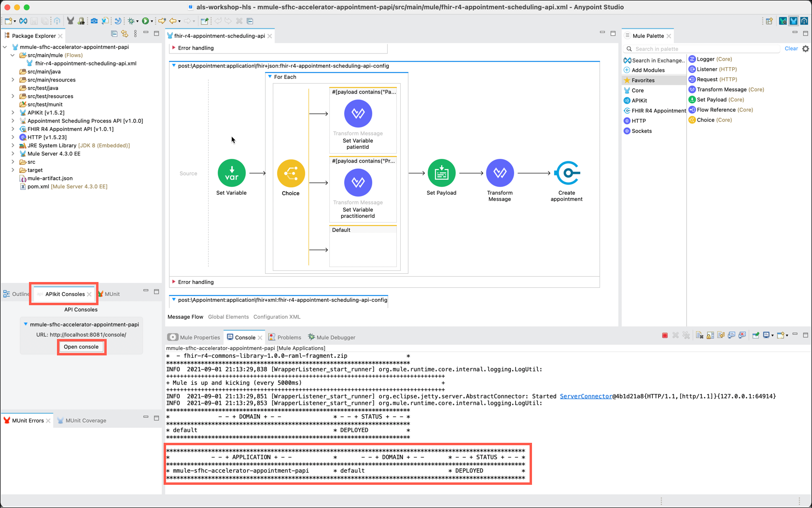Click Add Modules in Mule Palette
The height and width of the screenshot is (508, 812).
pyautogui.click(x=644, y=70)
